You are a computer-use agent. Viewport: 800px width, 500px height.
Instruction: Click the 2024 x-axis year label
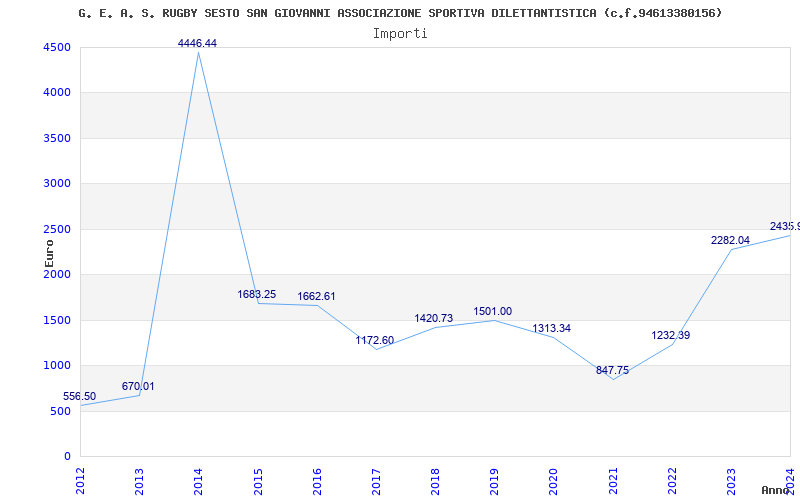click(790, 481)
